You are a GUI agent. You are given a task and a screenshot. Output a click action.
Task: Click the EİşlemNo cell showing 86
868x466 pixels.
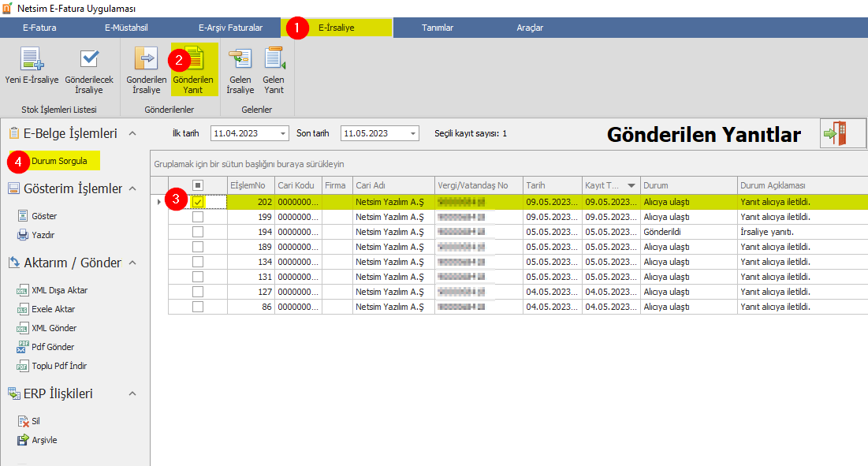pyautogui.click(x=251, y=307)
